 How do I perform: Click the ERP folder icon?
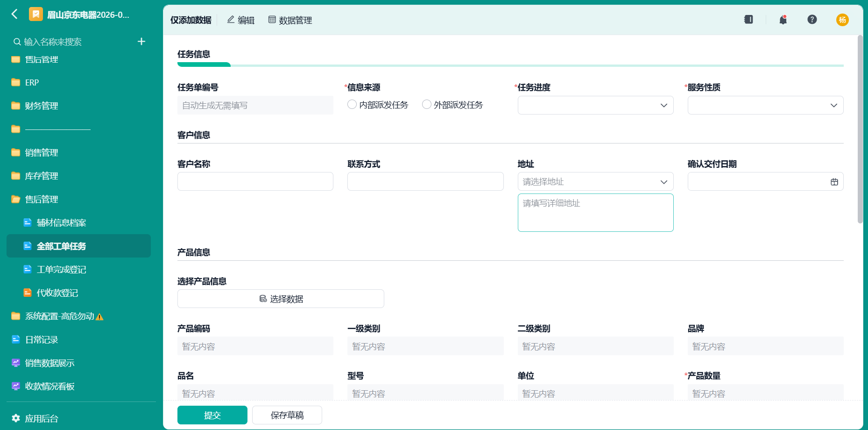pos(16,82)
